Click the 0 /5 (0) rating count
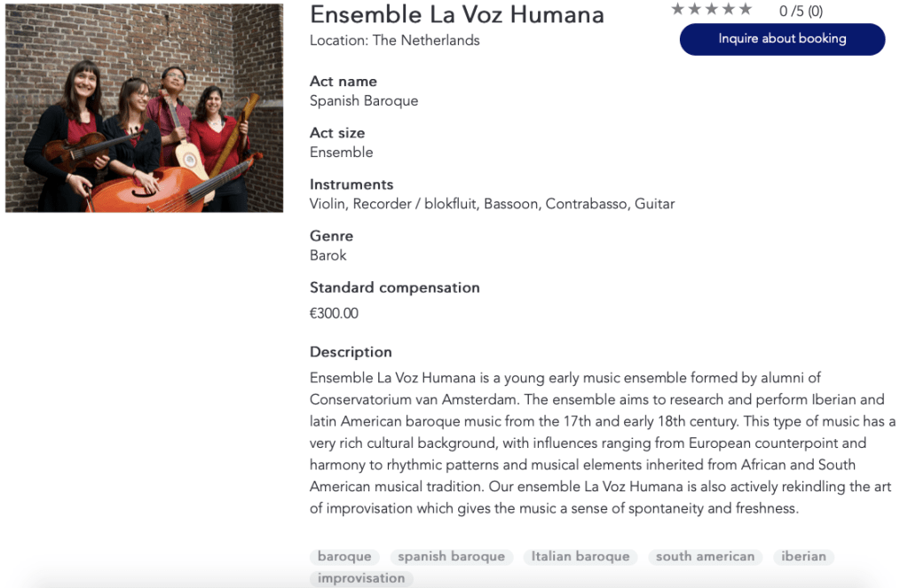908x588 pixels. 801,12
